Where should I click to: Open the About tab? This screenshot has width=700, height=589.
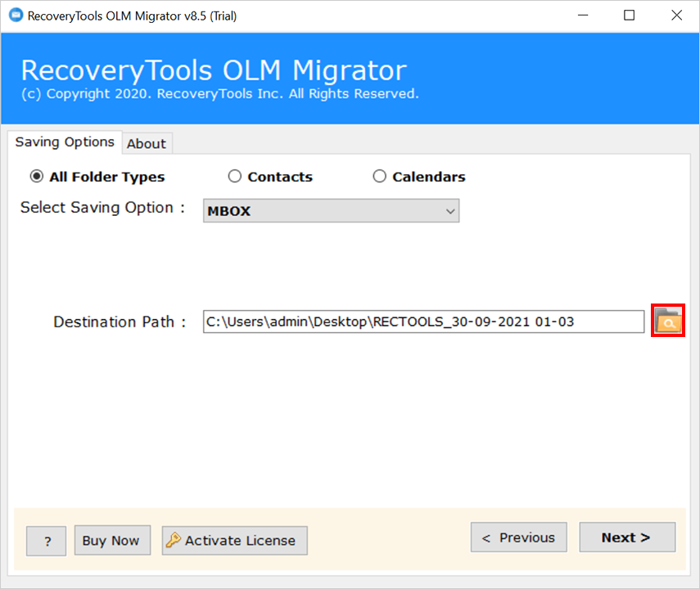tap(147, 144)
